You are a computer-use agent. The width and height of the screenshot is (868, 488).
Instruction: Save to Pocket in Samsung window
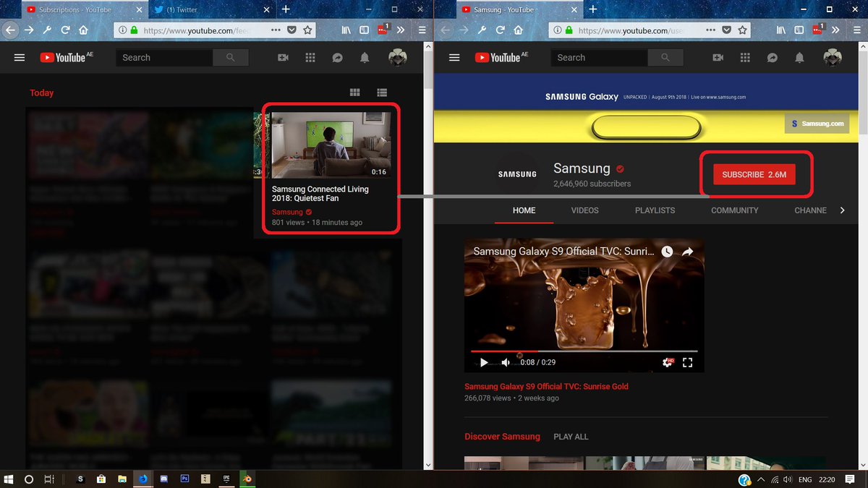pyautogui.click(x=726, y=30)
